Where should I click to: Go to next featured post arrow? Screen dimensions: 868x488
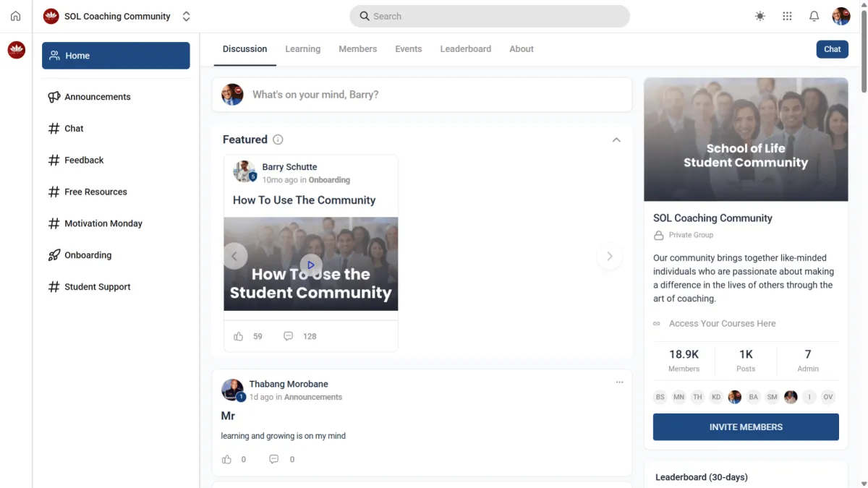[610, 256]
